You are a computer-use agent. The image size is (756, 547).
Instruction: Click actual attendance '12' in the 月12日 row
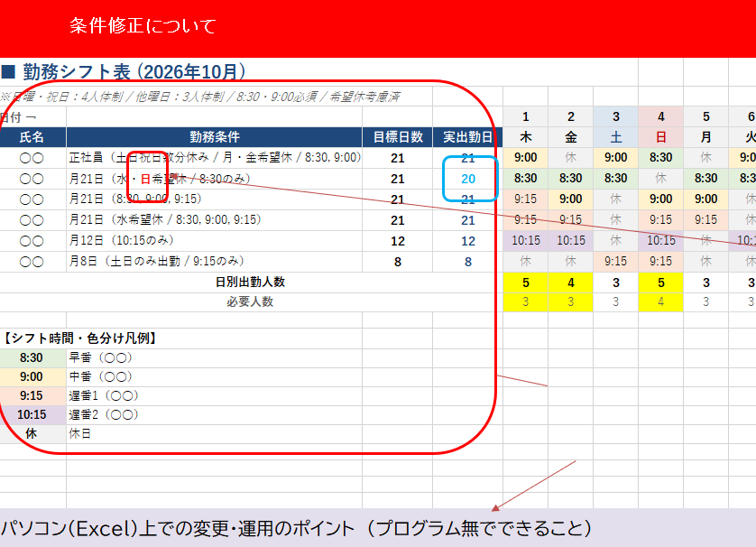click(468, 241)
